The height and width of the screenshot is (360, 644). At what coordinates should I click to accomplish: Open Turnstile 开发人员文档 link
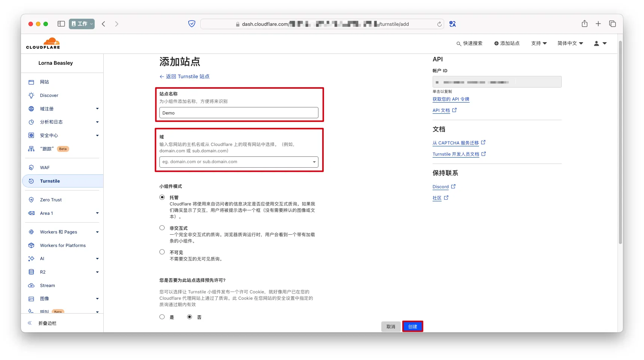coord(459,154)
